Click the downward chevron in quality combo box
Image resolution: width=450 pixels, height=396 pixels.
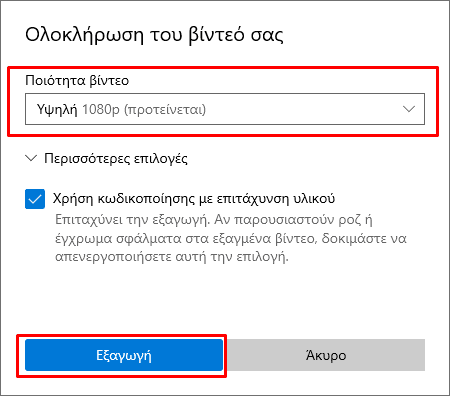coord(409,109)
